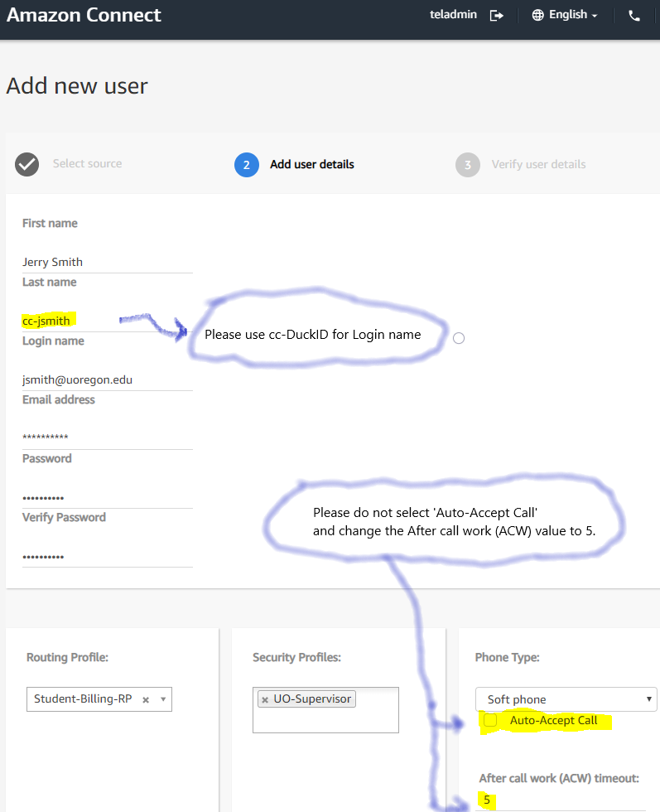The width and height of the screenshot is (660, 812).
Task: Click the last masked password field
Action: pyautogui.click(x=107, y=557)
